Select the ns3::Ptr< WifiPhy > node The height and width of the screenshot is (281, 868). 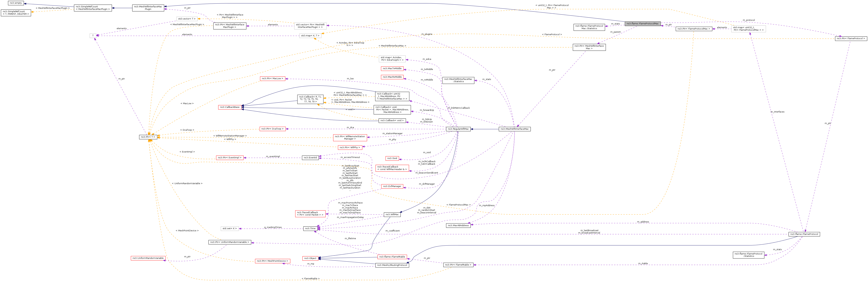[x=350, y=147]
